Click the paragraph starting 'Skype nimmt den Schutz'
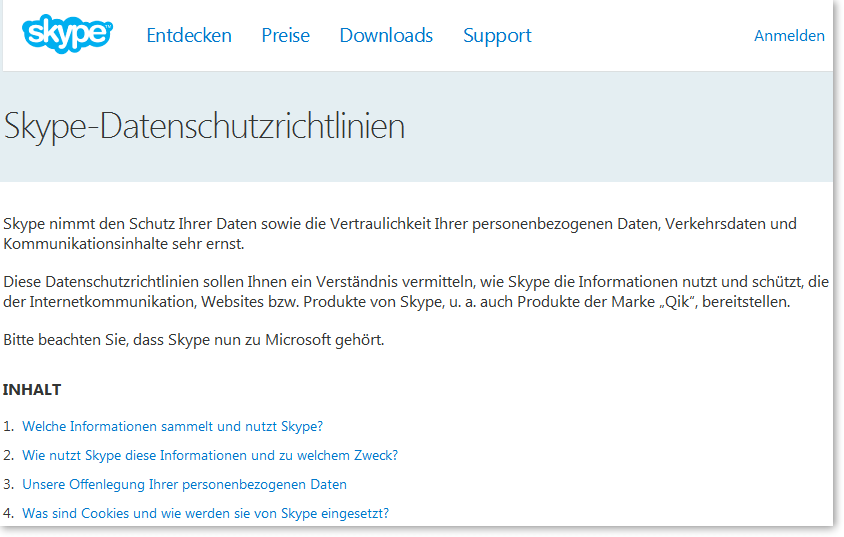 [400, 234]
